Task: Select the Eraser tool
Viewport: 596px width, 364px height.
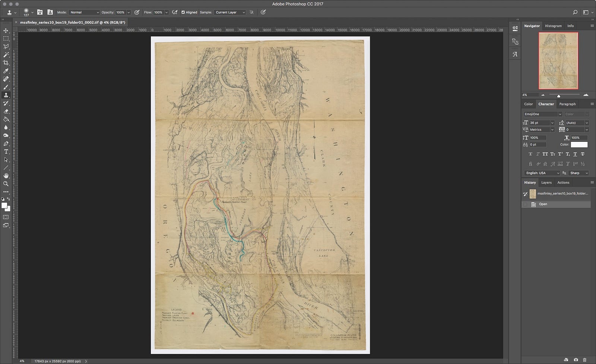Action: click(6, 111)
